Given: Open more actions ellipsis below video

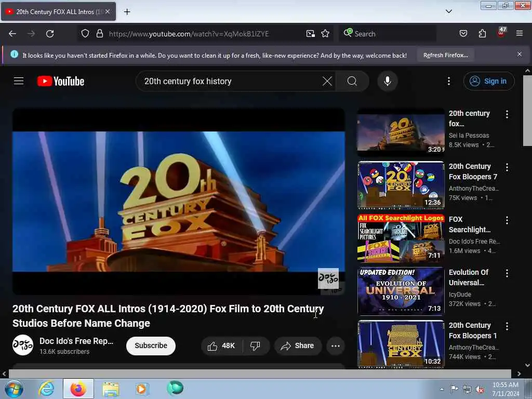Looking at the screenshot, I should point(336,345).
